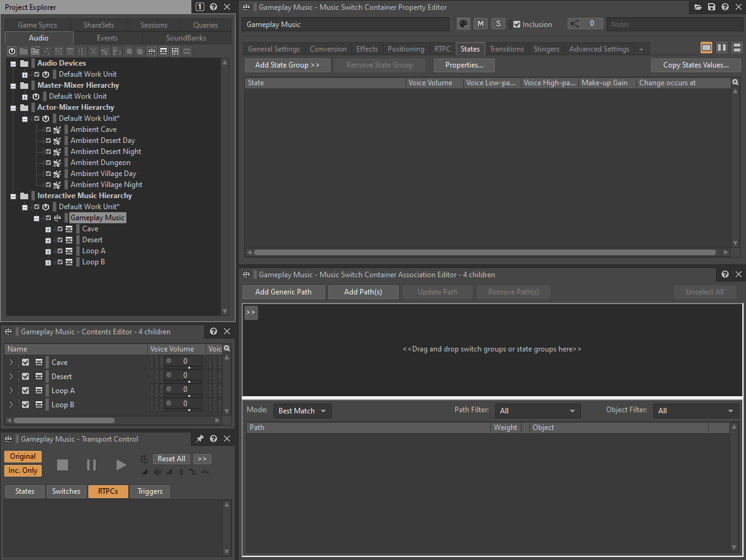
Task: Toggle the Inclusion checkbox
Action: [517, 25]
